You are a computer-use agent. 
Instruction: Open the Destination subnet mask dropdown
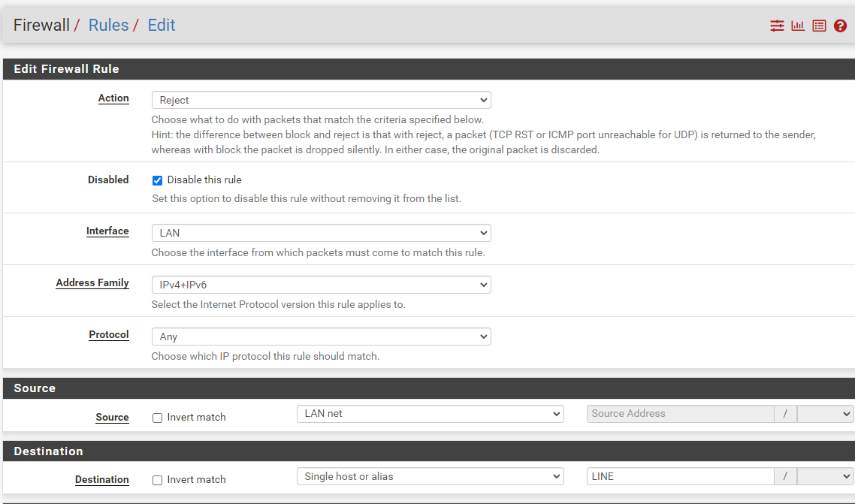[x=825, y=476]
